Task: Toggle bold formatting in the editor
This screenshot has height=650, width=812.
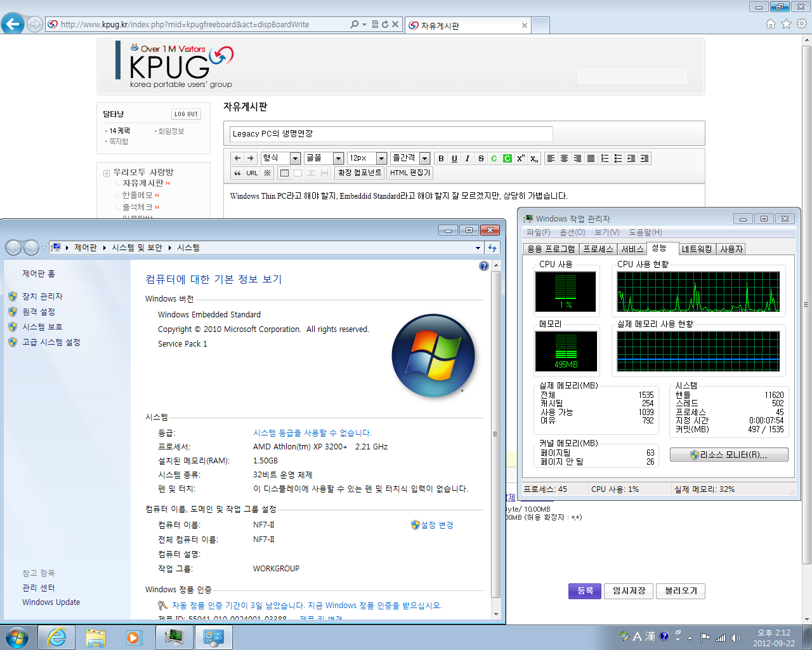Action: 441,158
